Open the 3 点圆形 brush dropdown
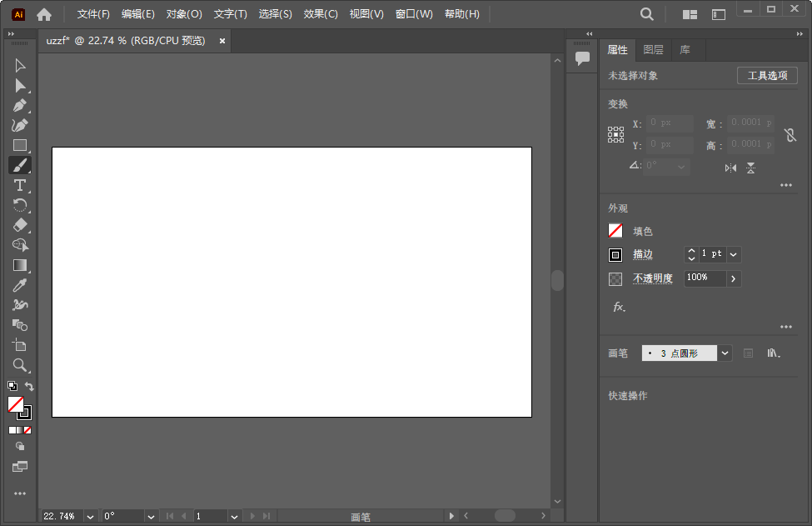Image resolution: width=812 pixels, height=526 pixels. pos(724,353)
